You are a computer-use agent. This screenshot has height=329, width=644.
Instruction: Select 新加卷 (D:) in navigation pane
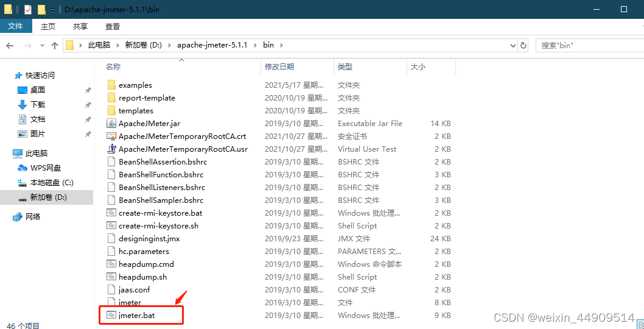pos(46,197)
